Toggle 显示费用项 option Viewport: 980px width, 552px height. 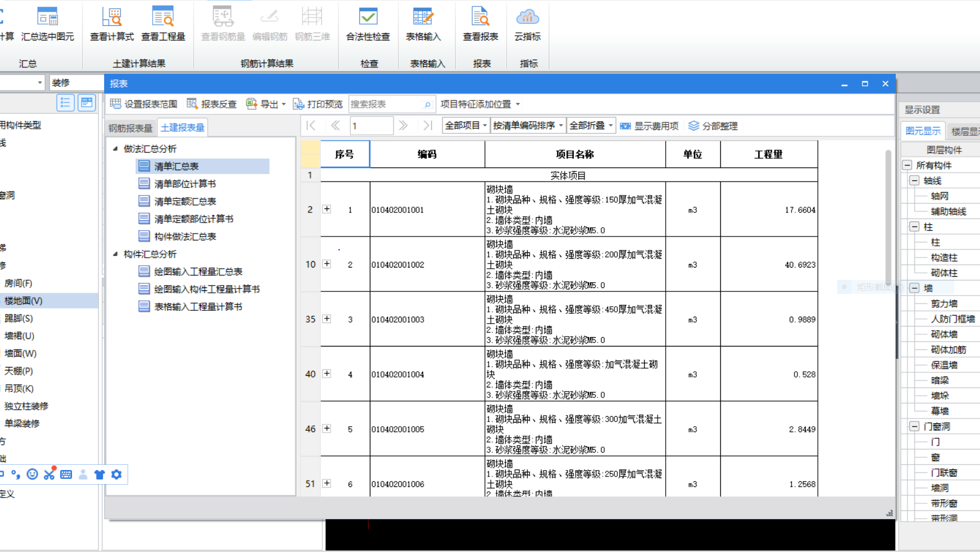(649, 126)
